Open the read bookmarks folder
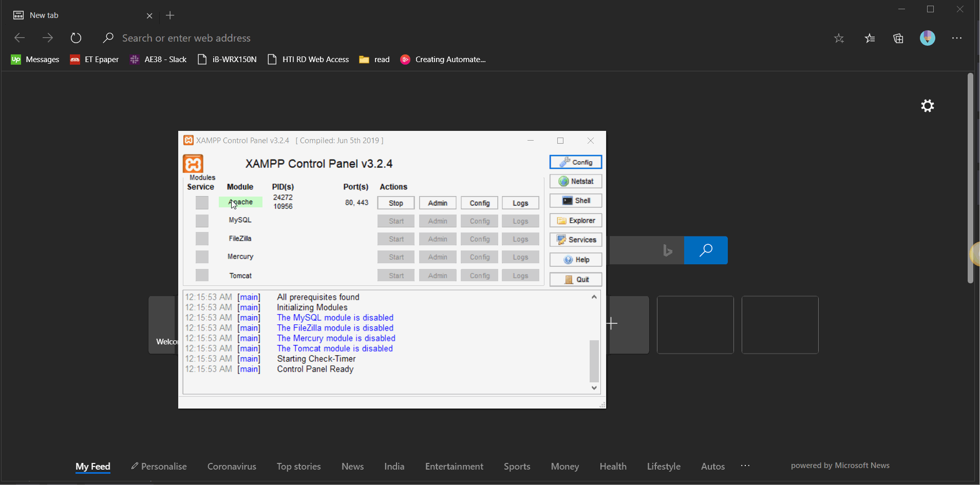This screenshot has width=980, height=485. pos(374,60)
